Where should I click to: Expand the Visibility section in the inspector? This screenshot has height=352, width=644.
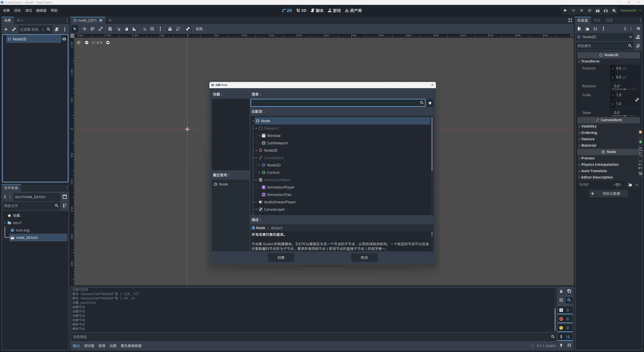coord(588,126)
